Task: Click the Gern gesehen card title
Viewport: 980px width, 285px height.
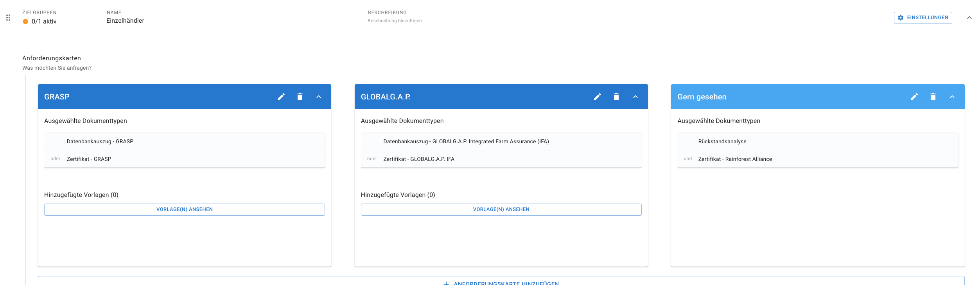Action: tap(702, 97)
